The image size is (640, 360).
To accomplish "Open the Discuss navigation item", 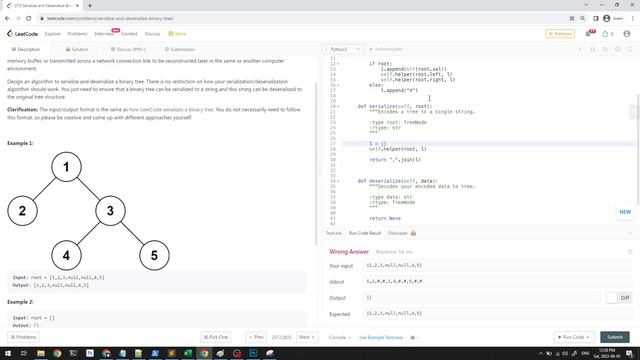I will point(152,34).
